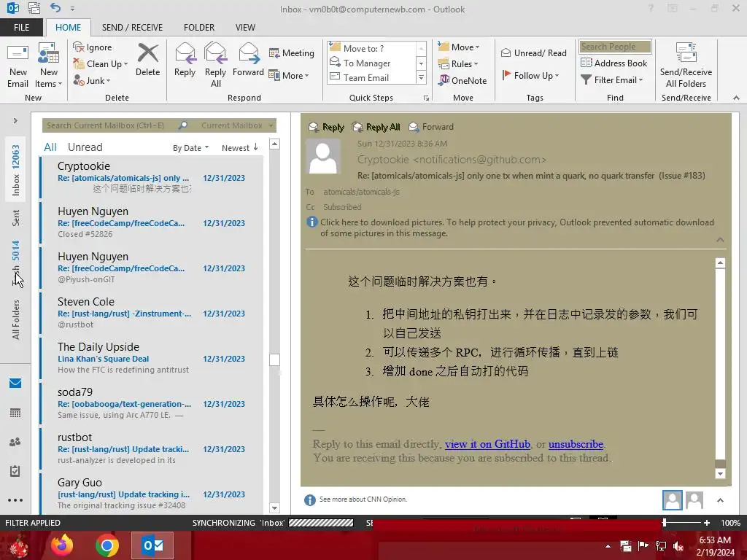Screen dimensions: 747x560
Task: Switch to the Mail view
Action: click(x=15, y=384)
